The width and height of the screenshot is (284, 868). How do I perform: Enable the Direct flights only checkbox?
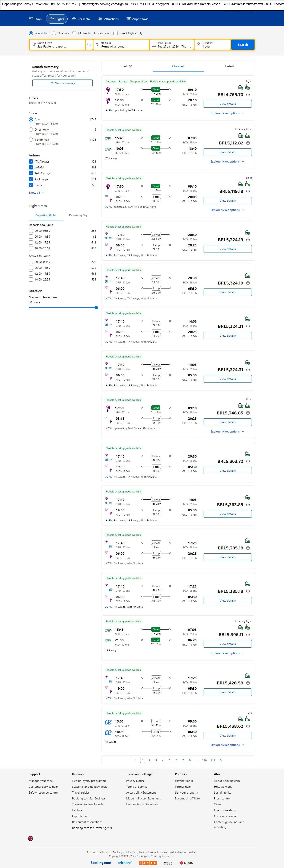tap(116, 33)
